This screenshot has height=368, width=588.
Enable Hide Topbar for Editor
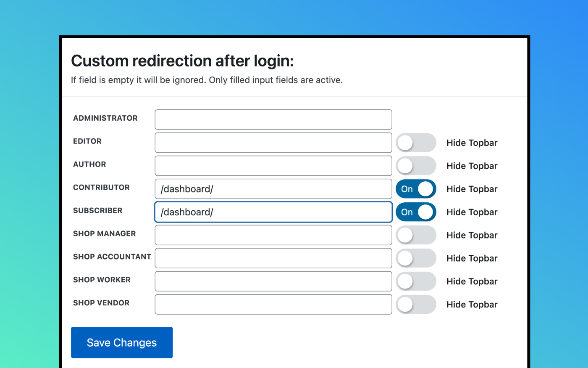(416, 143)
